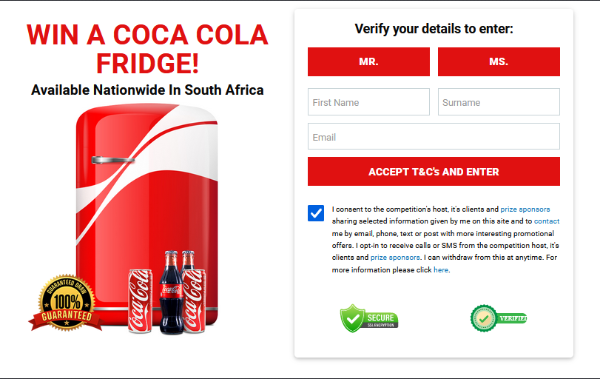This screenshot has width=600, height=379.
Task: Open the contact link in consent text
Action: 546,221
